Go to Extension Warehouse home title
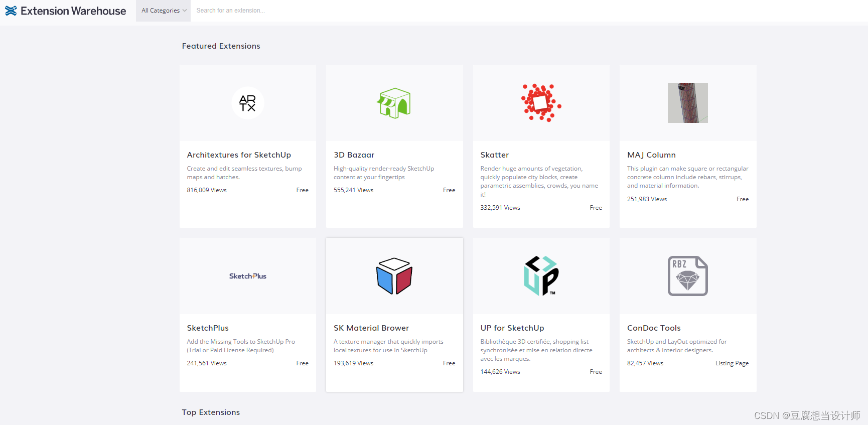The image size is (868, 425). coord(73,11)
